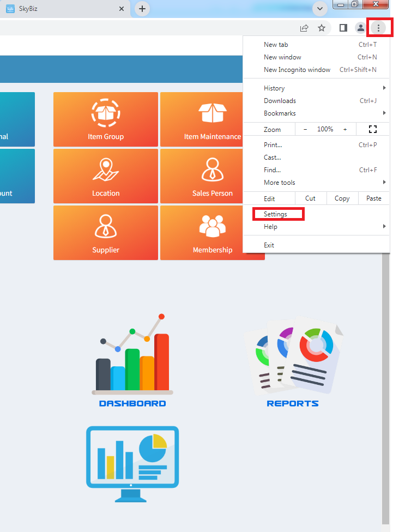This screenshot has height=532, width=399.
Task: Toggle the browser side panel
Action: [x=343, y=28]
